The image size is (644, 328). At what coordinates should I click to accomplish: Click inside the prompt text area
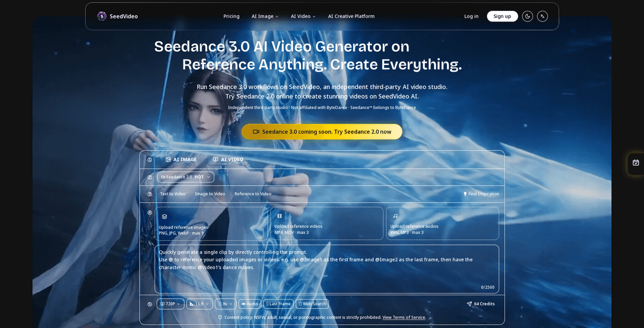(x=327, y=270)
